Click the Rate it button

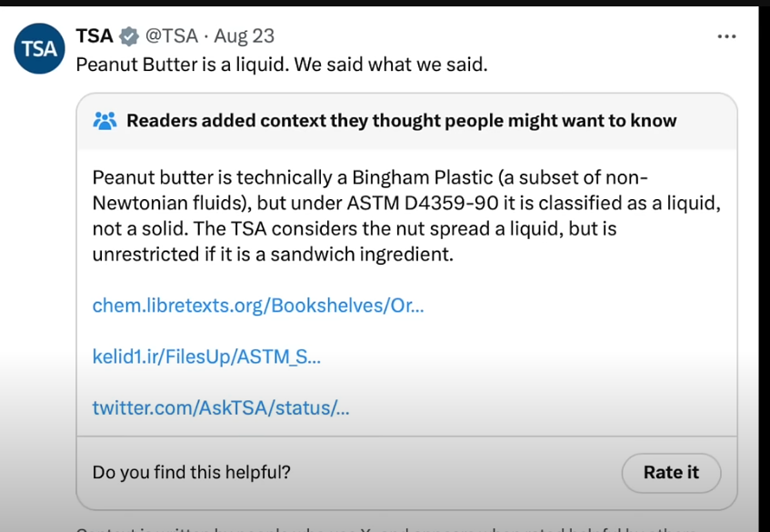[x=671, y=473]
